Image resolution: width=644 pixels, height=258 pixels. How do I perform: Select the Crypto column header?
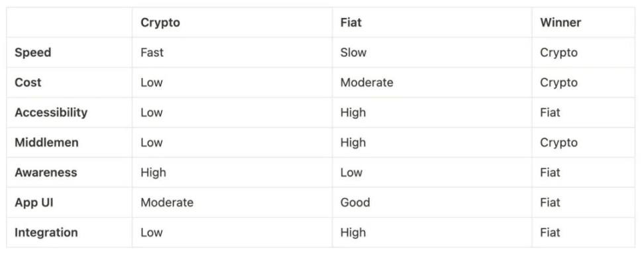point(160,22)
